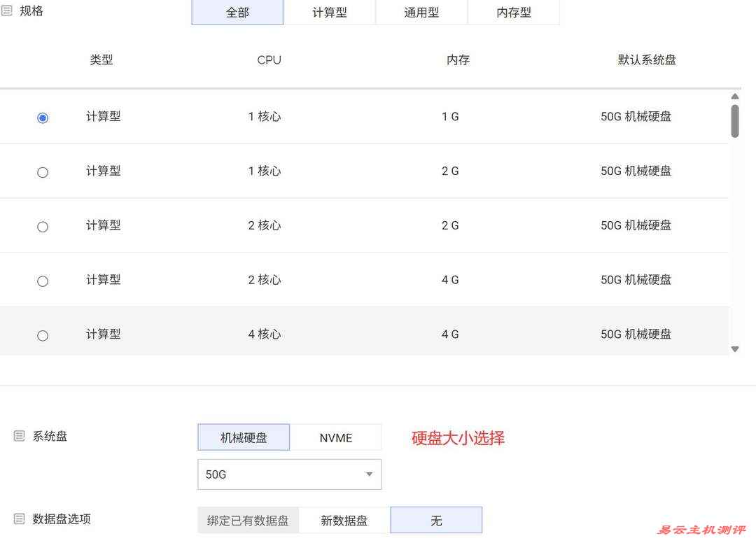Switch to the 计算型 tab
The width and height of the screenshot is (756, 543).
329,12
